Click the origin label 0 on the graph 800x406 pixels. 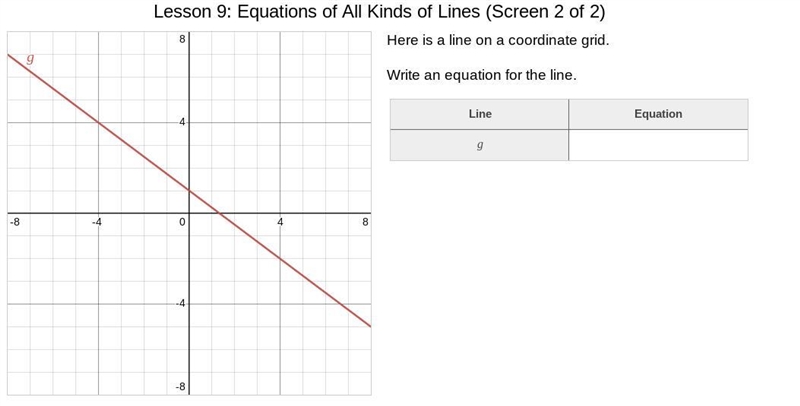182,222
